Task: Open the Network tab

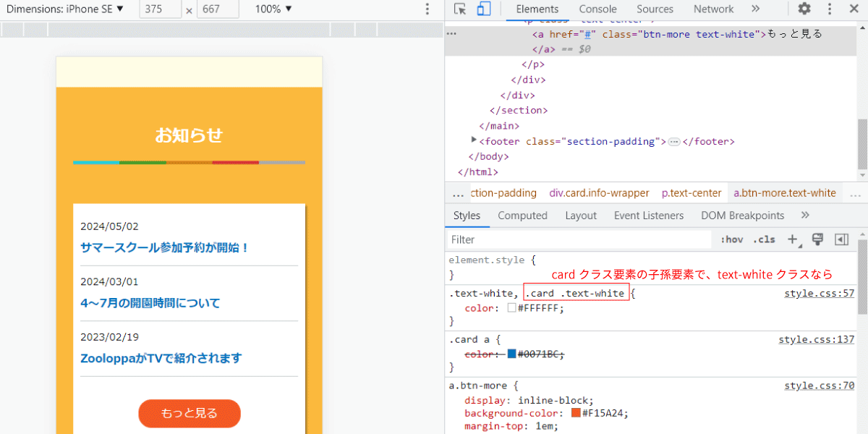Action: pos(714,9)
